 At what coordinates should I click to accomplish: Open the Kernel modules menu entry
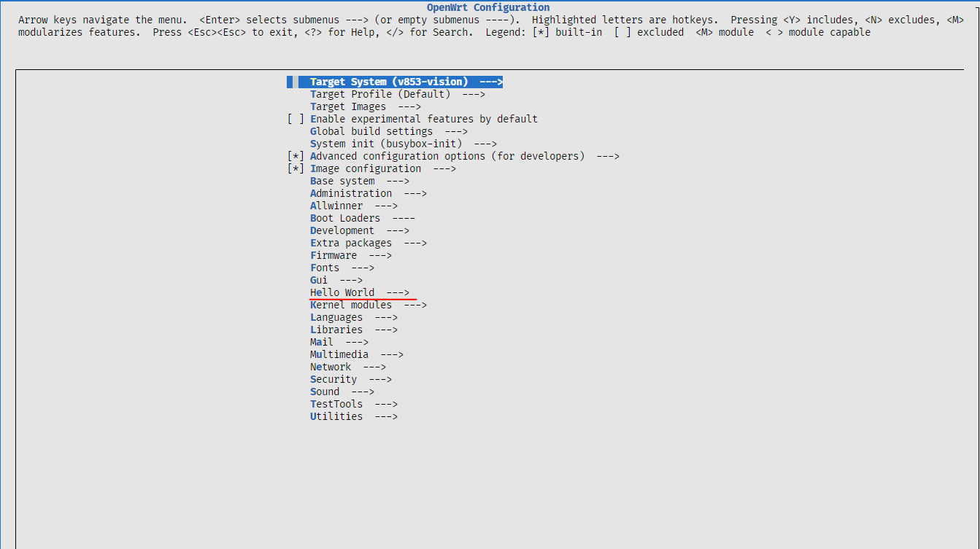351,305
